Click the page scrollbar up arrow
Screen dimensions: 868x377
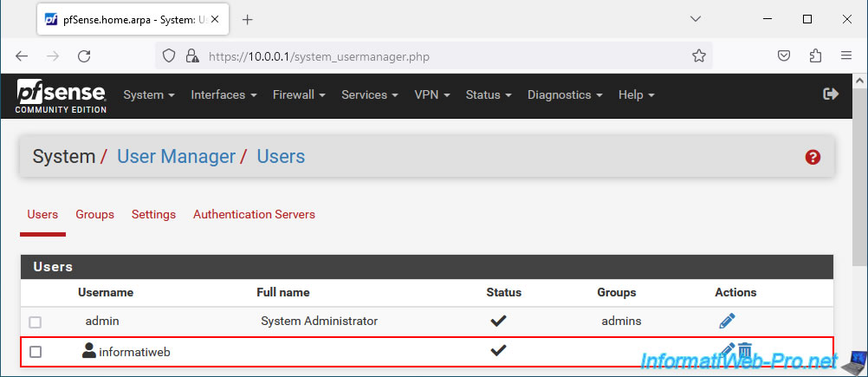point(860,81)
